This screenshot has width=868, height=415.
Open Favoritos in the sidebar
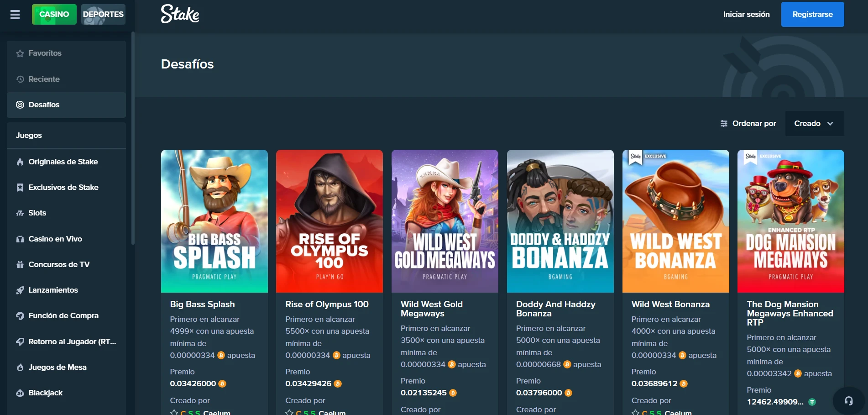[66, 53]
